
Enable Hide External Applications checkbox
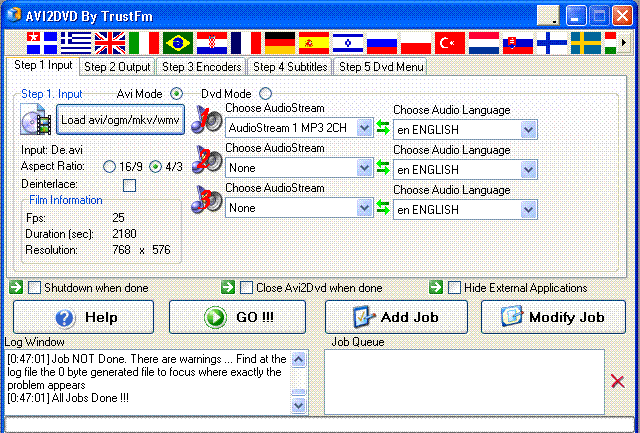(454, 287)
